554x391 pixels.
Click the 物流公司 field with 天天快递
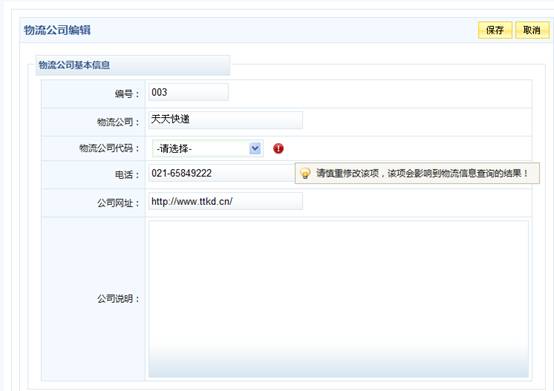point(225,120)
